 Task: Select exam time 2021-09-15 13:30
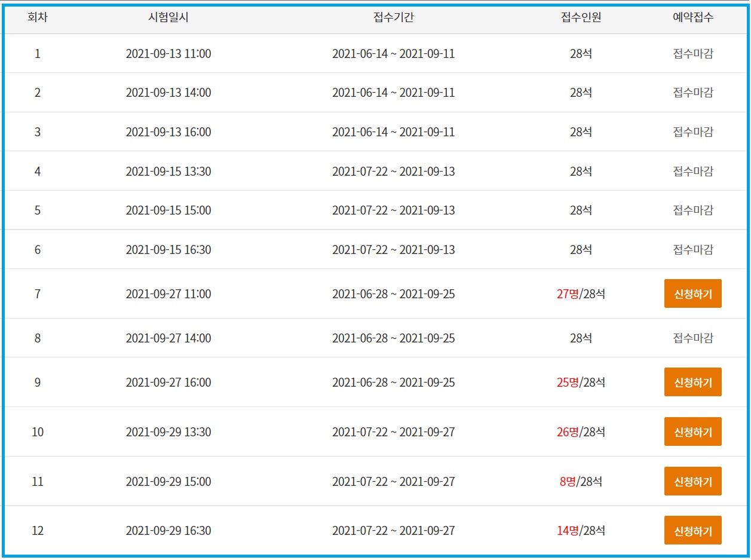pos(168,172)
